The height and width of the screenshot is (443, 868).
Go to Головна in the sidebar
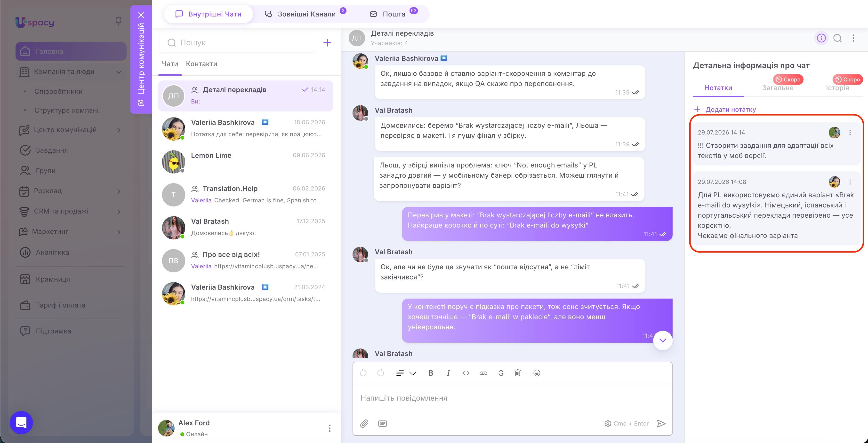pos(71,52)
